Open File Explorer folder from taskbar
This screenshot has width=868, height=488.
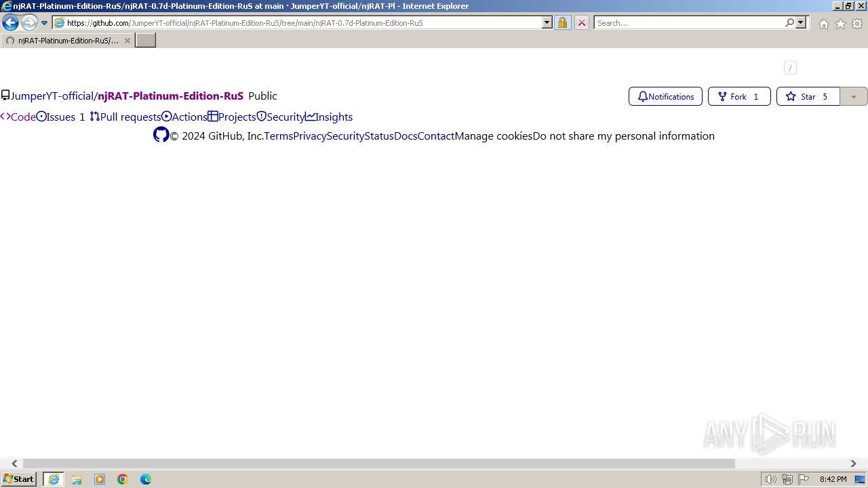click(77, 479)
